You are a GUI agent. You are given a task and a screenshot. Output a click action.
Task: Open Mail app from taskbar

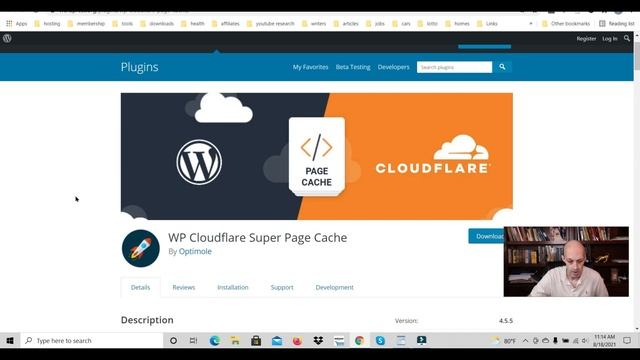pos(277,340)
